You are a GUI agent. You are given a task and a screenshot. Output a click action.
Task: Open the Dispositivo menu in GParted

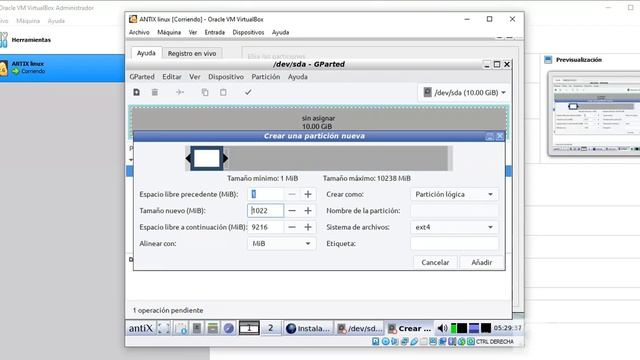[226, 77]
